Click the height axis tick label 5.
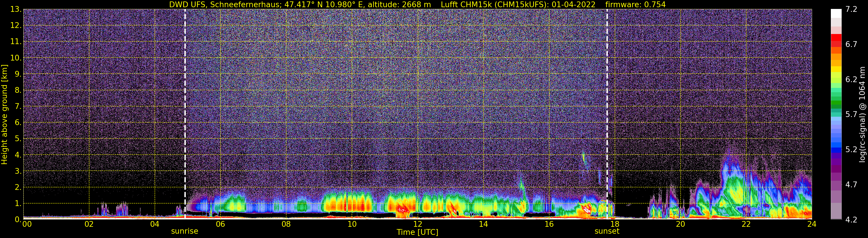This screenshot has height=238, width=868. point(18,139)
